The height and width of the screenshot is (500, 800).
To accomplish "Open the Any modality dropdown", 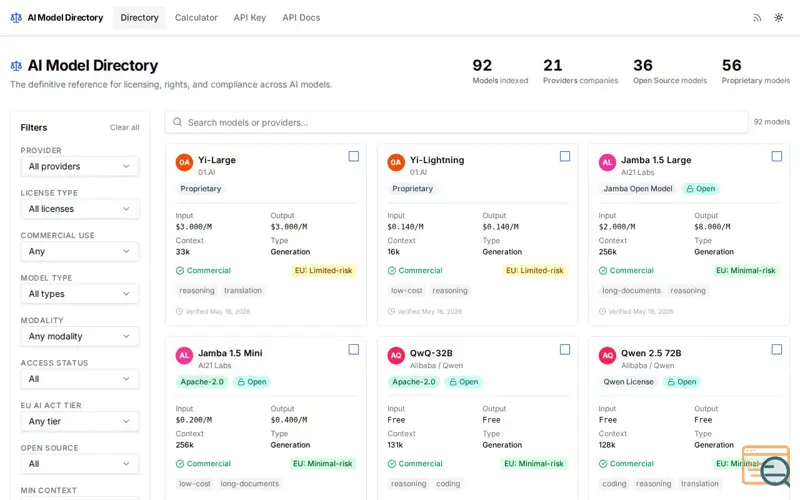I will [x=80, y=337].
